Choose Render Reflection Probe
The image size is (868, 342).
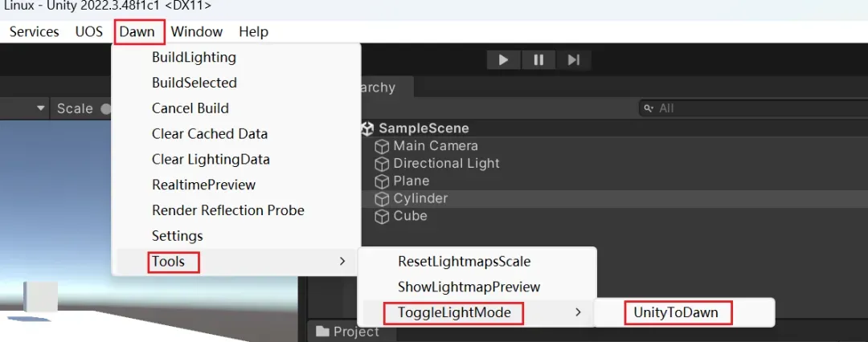(x=236, y=210)
